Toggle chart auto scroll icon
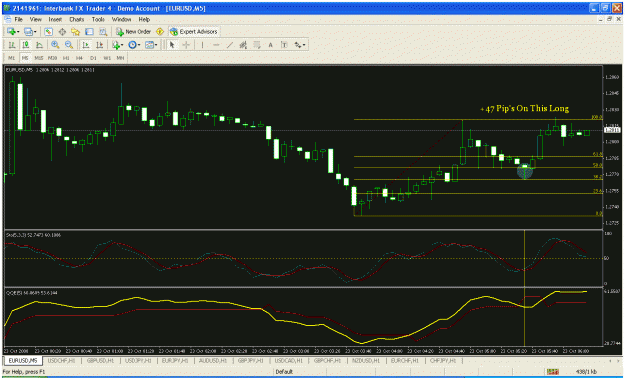Viewport: 625px width, 378px height. click(x=85, y=45)
